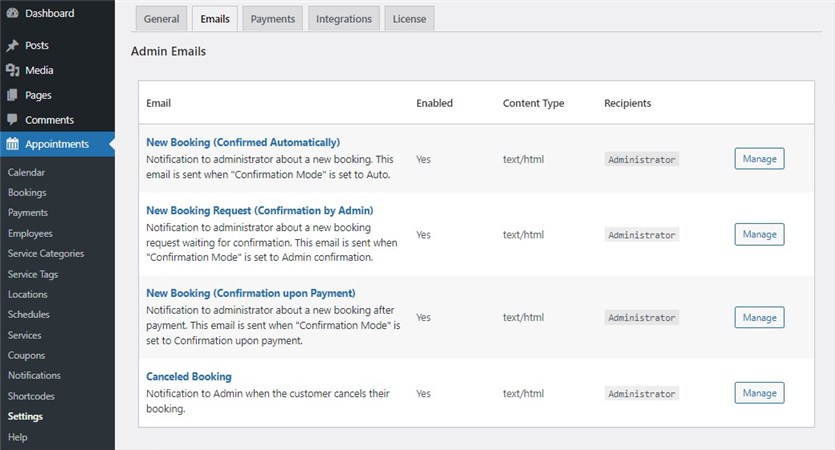
Task: Switch to the General tab
Action: (x=161, y=19)
